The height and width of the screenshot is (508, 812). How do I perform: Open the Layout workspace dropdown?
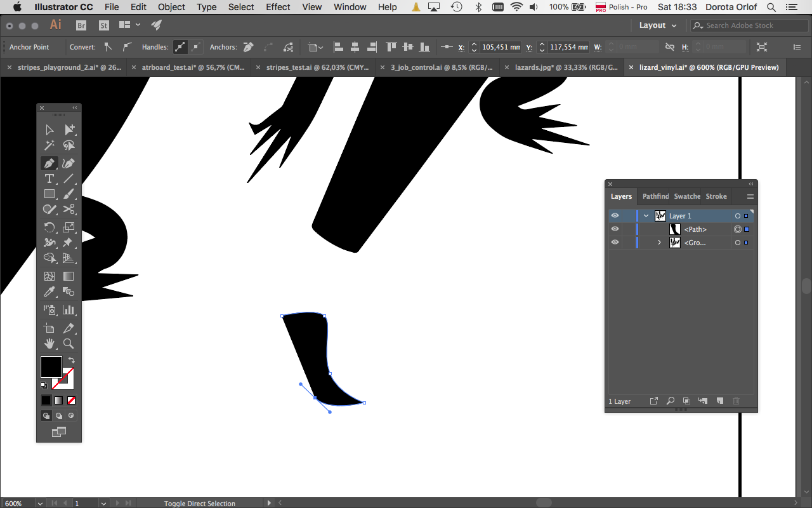tap(658, 25)
